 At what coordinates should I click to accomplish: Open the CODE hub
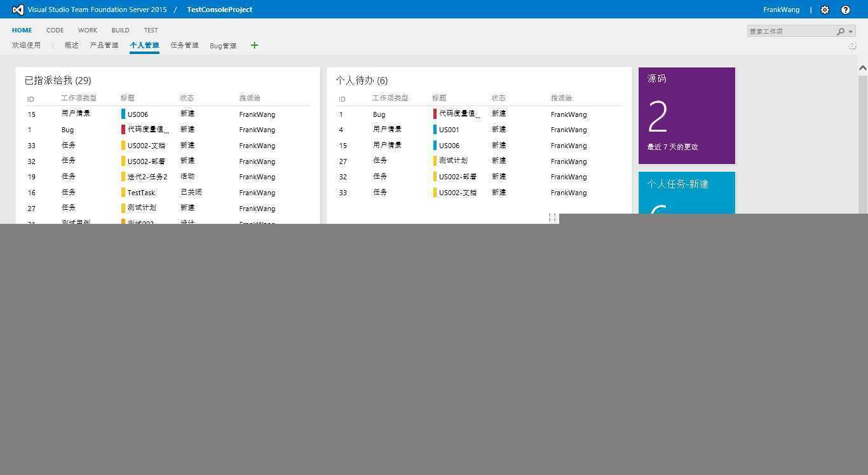[55, 30]
